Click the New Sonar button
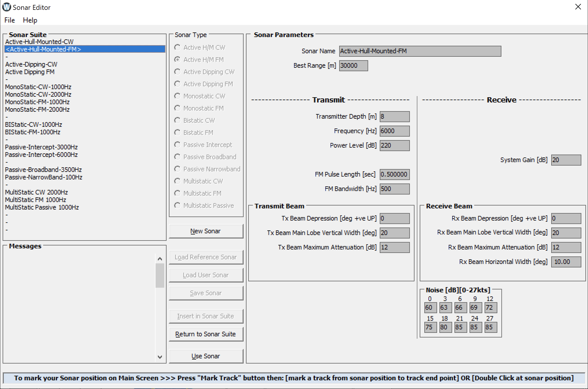 click(x=206, y=231)
